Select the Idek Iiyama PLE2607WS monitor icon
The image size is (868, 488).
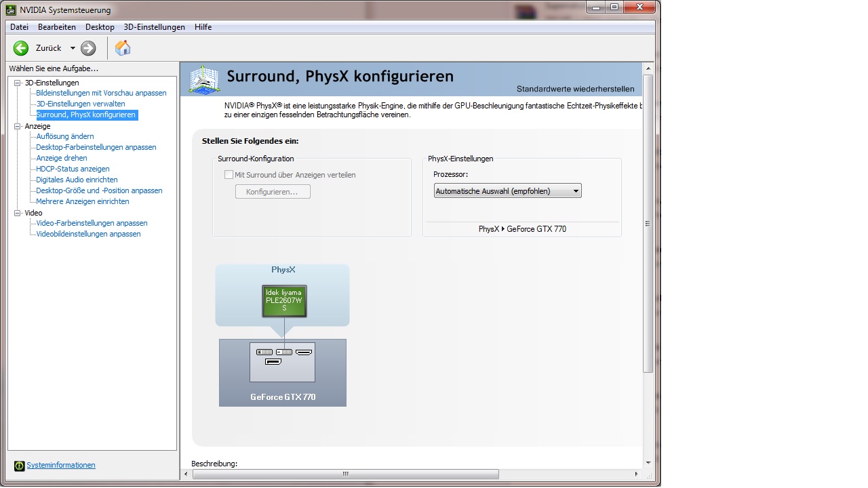pyautogui.click(x=284, y=301)
